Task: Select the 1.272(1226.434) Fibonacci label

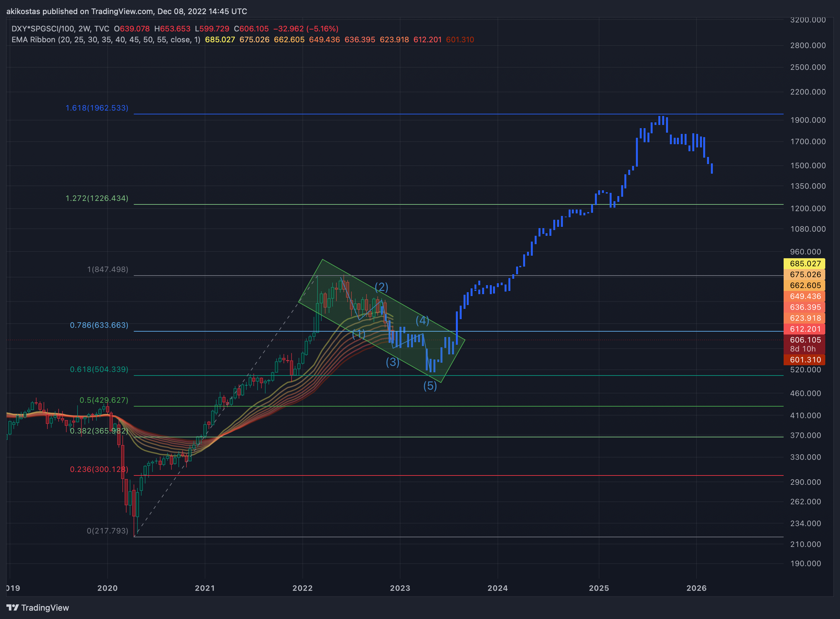Action: tap(97, 198)
